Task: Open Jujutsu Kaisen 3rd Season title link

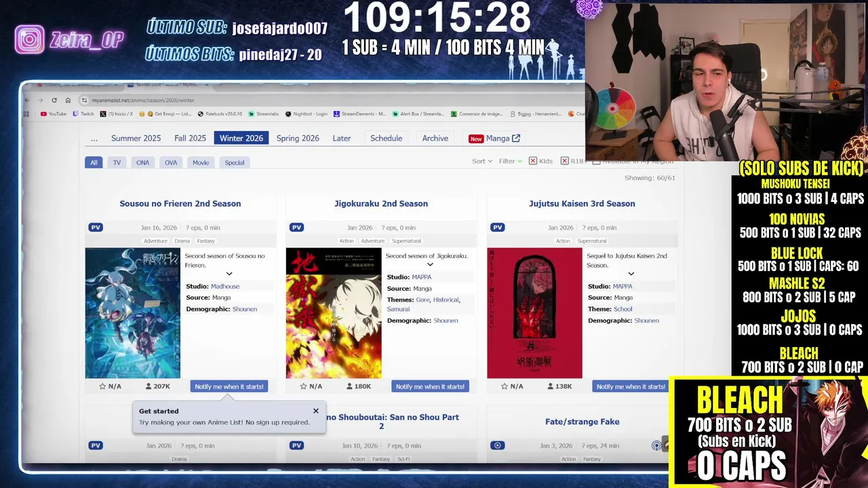Action: click(x=582, y=203)
